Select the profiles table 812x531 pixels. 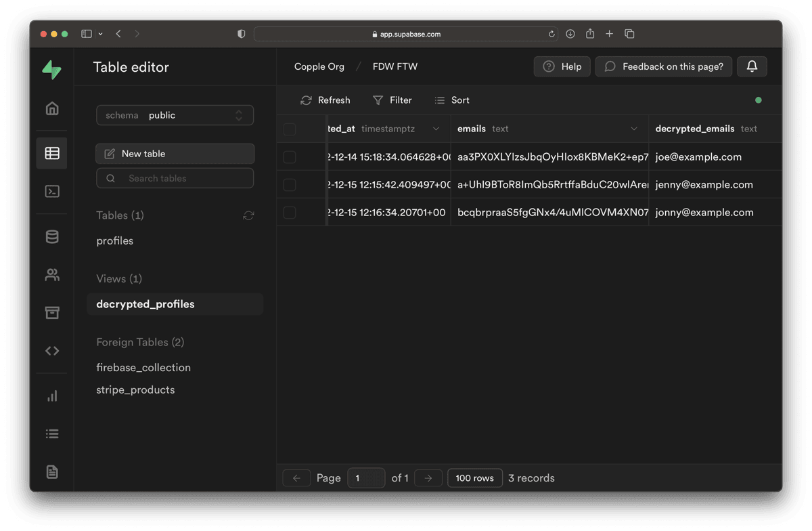[115, 240]
